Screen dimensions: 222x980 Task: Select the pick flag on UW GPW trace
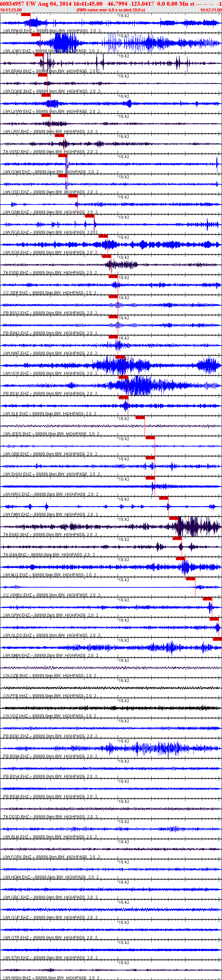point(208,599)
